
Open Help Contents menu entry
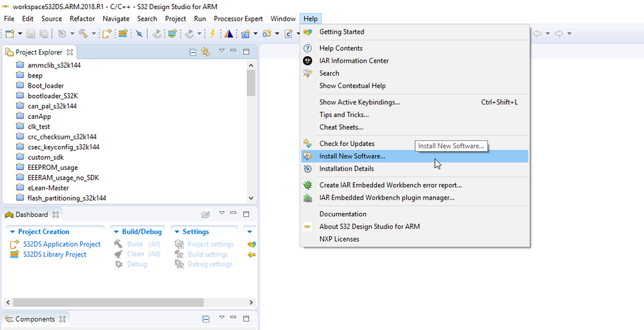[x=414, y=48]
